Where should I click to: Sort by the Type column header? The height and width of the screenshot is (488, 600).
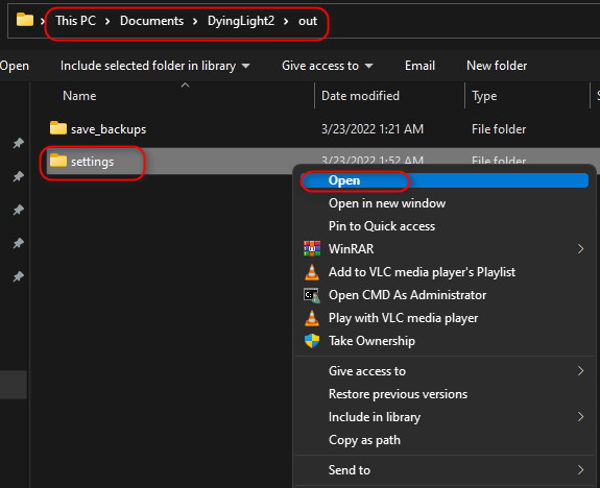(x=484, y=96)
